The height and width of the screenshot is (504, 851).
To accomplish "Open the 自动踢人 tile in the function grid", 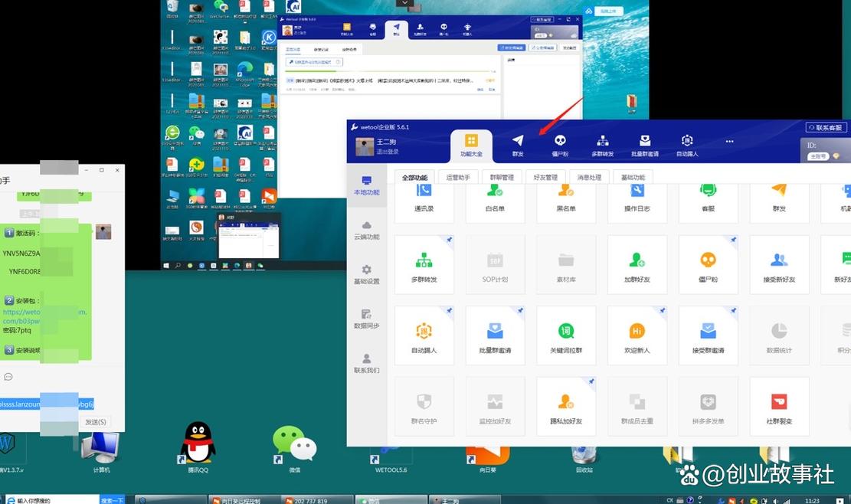I will [424, 335].
